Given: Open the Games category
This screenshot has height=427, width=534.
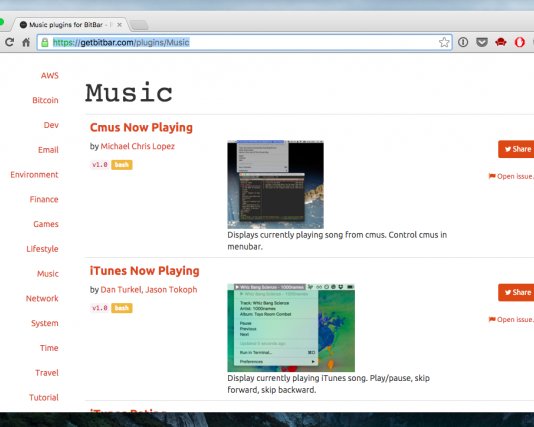Looking at the screenshot, I should (46, 224).
